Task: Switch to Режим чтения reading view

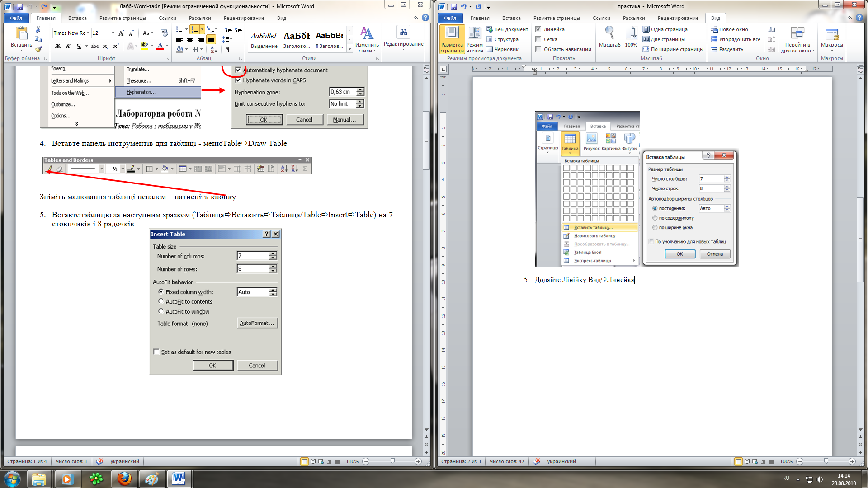Action: pos(475,39)
